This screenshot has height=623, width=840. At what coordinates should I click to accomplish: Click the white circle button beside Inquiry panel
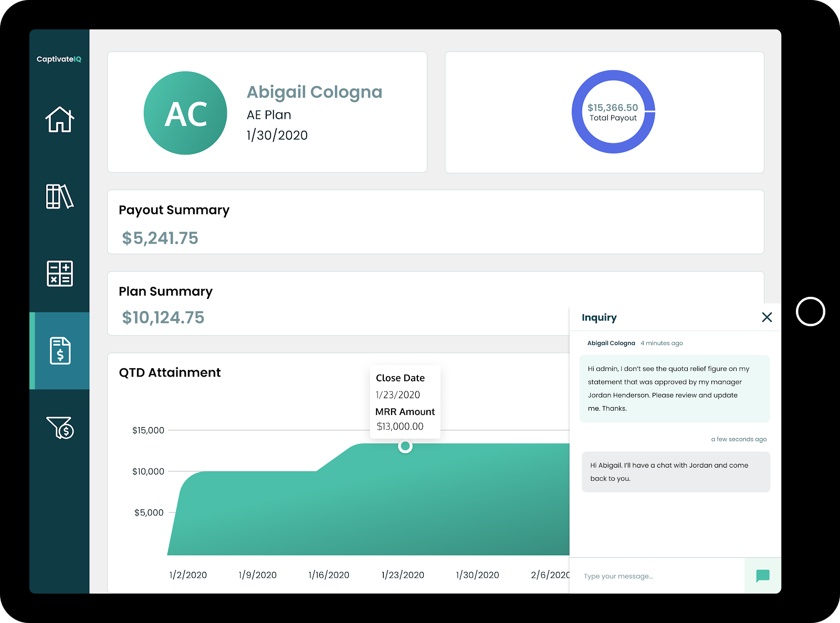810,311
